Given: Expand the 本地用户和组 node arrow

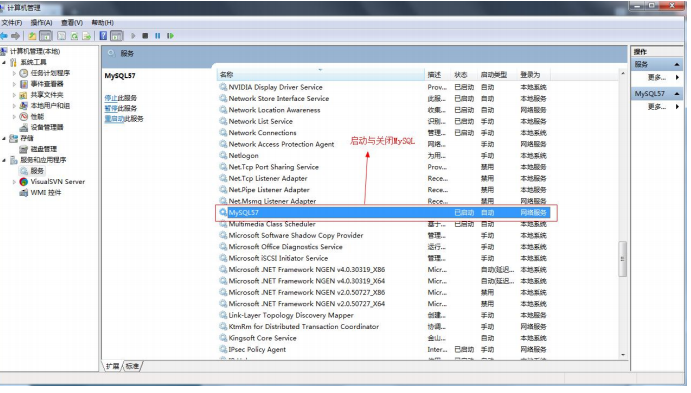Looking at the screenshot, I should [x=14, y=106].
